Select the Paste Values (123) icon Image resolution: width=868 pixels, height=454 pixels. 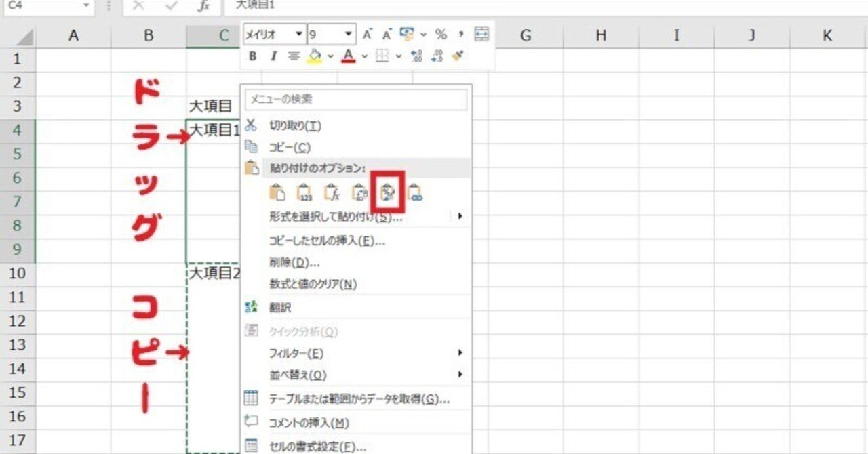coord(304,194)
